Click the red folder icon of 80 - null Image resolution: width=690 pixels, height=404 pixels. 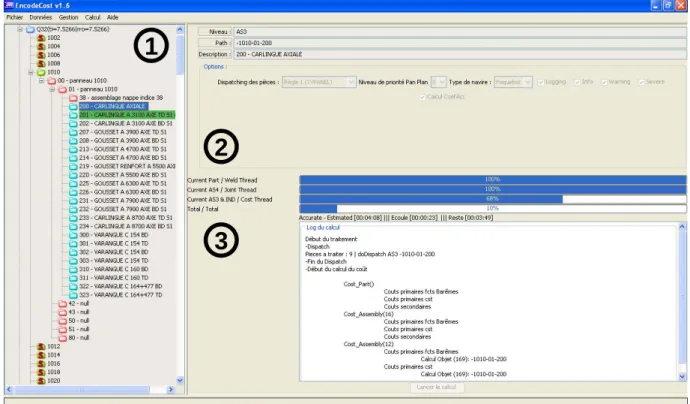point(62,338)
